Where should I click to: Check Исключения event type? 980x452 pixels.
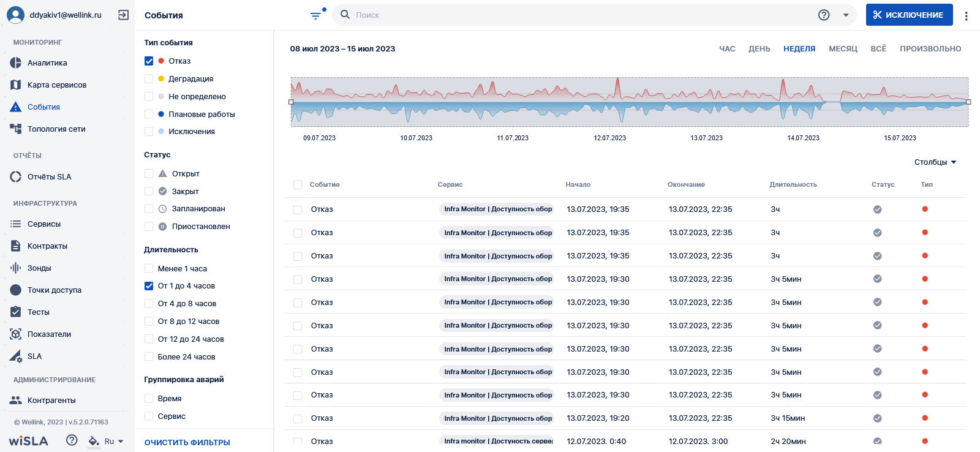pyautogui.click(x=149, y=132)
